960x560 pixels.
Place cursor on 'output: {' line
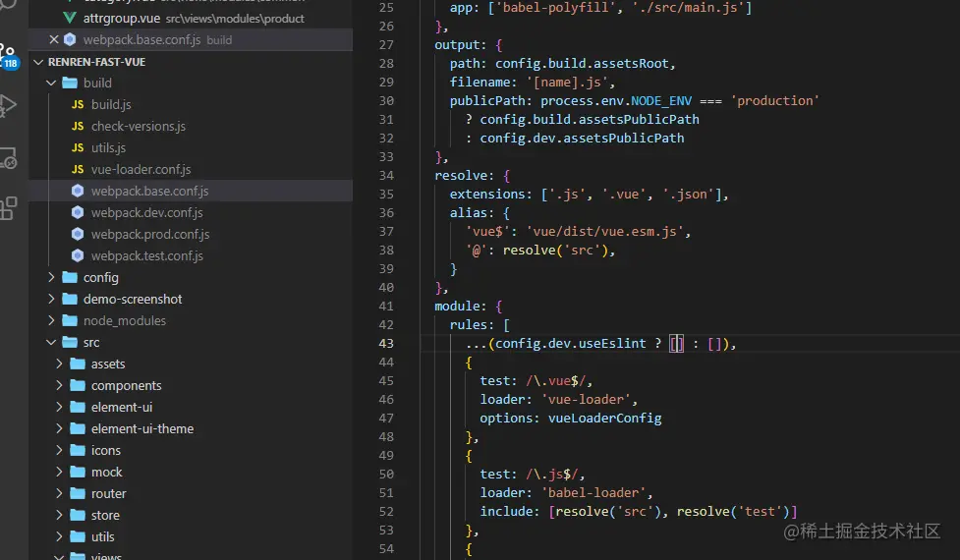pos(469,44)
